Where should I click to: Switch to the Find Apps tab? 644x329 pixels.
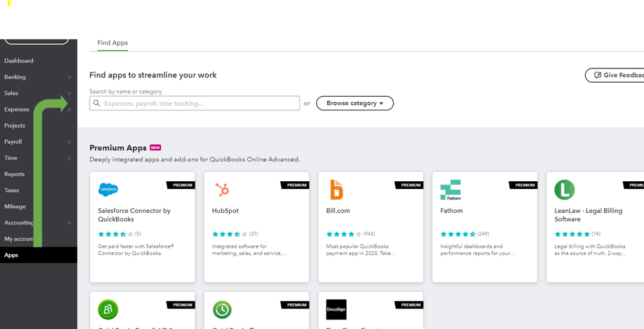coord(112,43)
